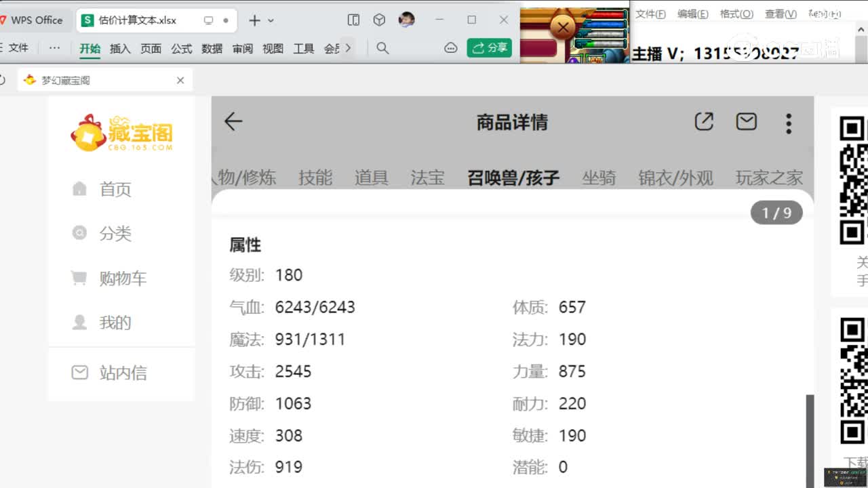Click the person icon beside 我的
Image resolution: width=868 pixels, height=488 pixels.
(x=79, y=322)
